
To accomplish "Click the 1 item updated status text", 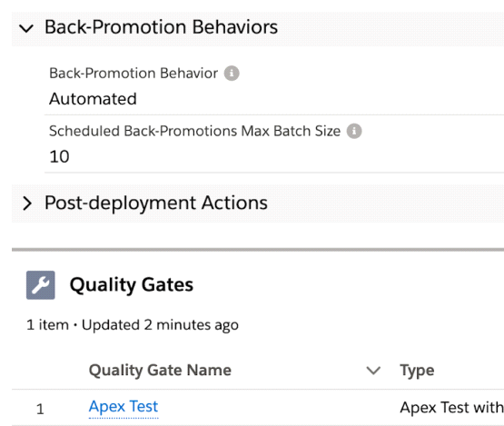I will pyautogui.click(x=133, y=325).
